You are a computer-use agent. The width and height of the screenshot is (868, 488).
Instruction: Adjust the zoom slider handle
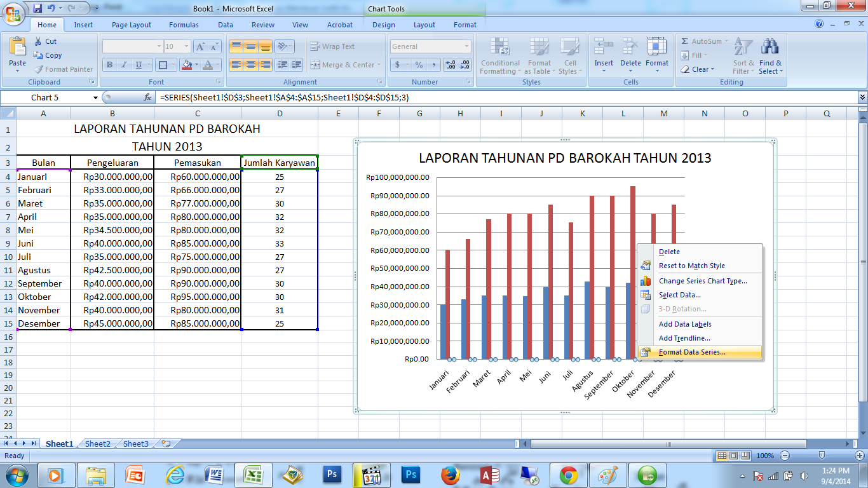822,455
